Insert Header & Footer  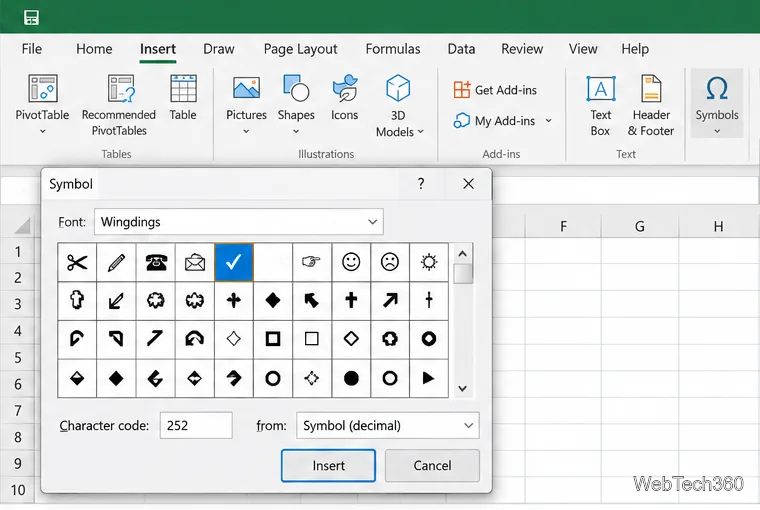click(651, 105)
